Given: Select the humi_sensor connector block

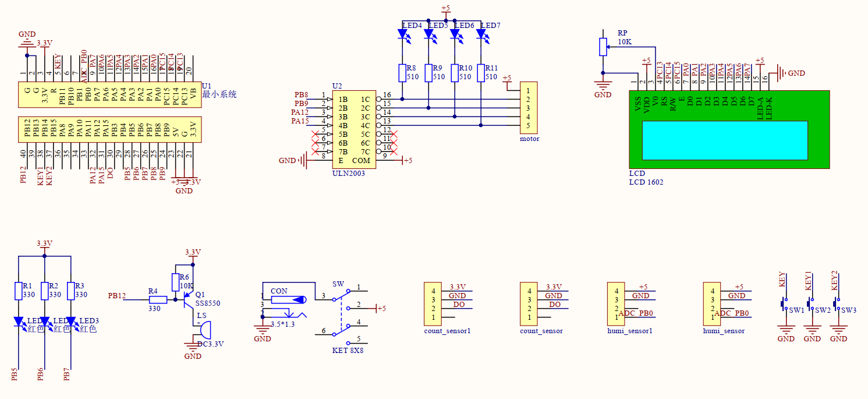Looking at the screenshot, I should 712,303.
